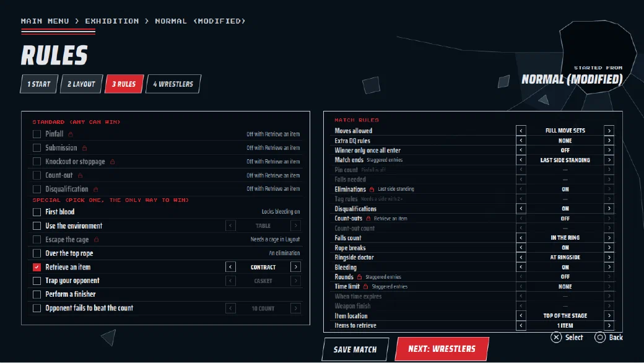644x363 pixels.
Task: Click lock icon beside Disqualification
Action: pos(96,190)
